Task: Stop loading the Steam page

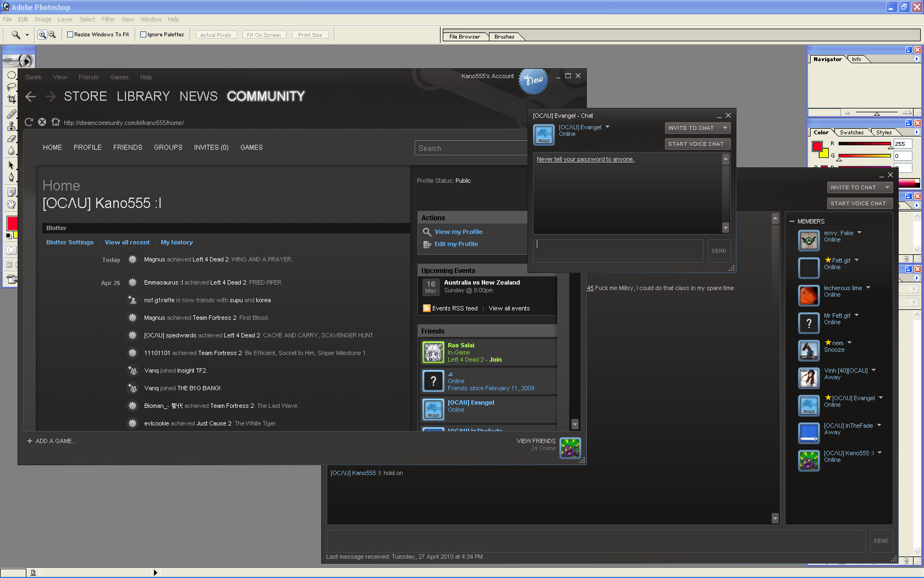Action: pos(42,122)
